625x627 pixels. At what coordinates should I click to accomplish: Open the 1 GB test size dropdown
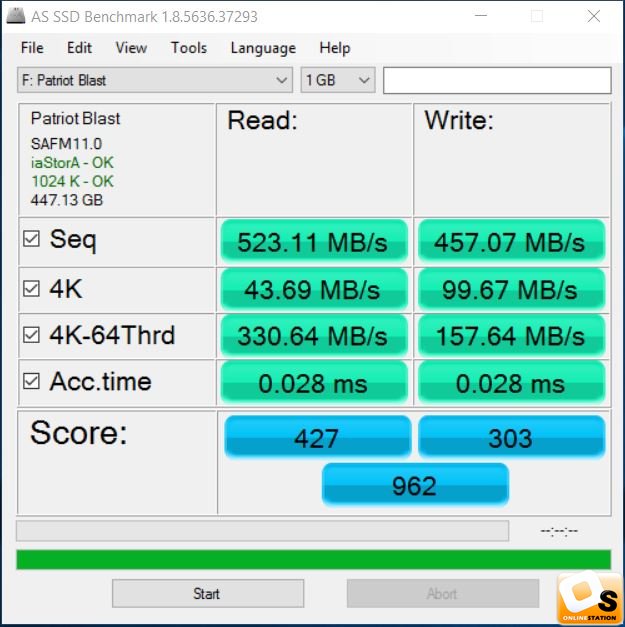pos(338,80)
